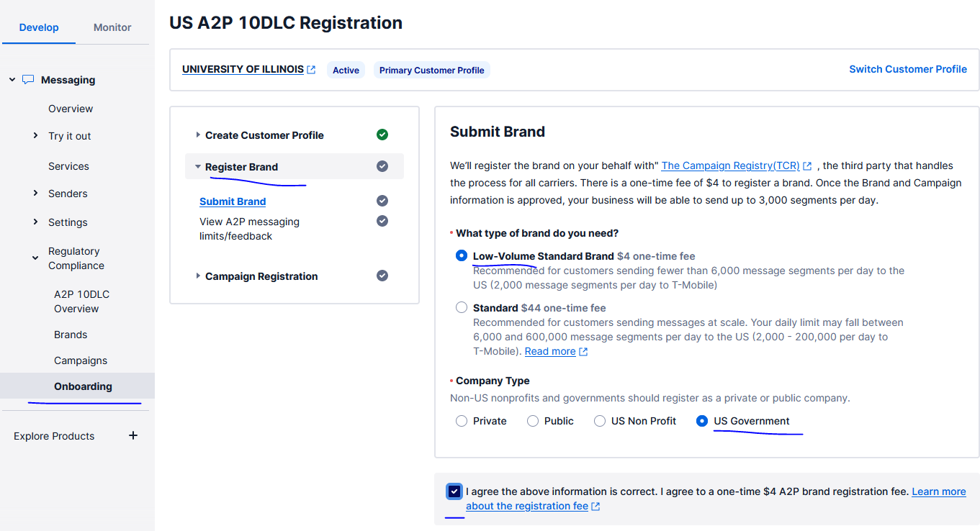Screen dimensions: 980x531
Task: Open the Develop tab
Action: pyautogui.click(x=38, y=27)
